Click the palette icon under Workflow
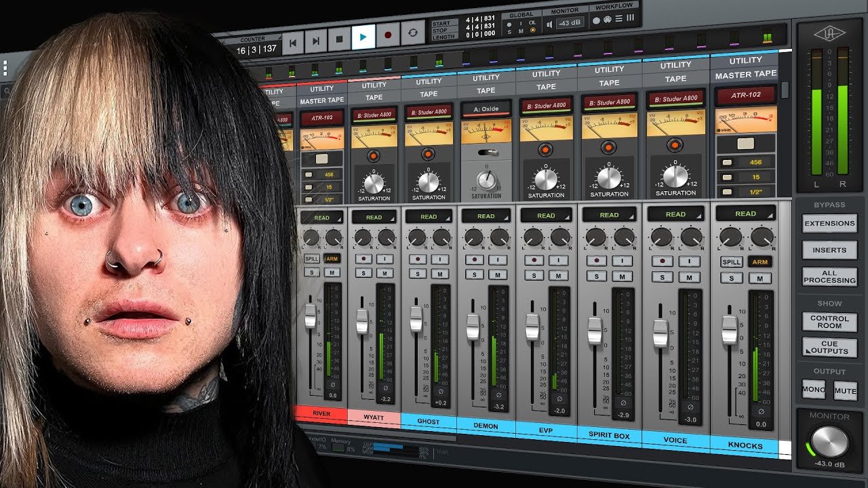Viewport: 868px width, 488px height. [608, 20]
